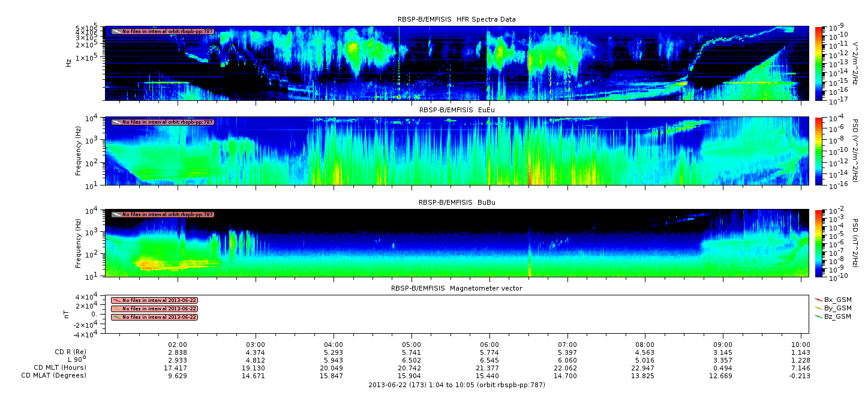Viewport: 868px width, 395px height.
Task: Click the 10:00 time axis label
Action: 801,345
